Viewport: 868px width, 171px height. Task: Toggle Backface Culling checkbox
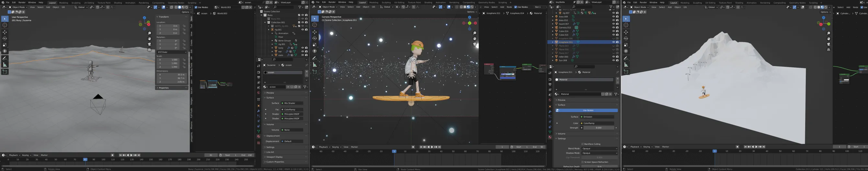(x=583, y=144)
